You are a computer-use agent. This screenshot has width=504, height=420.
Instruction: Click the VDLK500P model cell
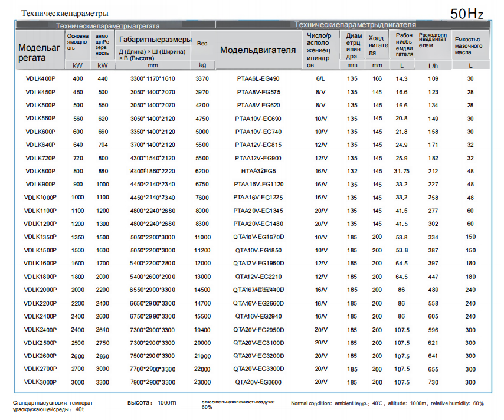click(x=41, y=105)
